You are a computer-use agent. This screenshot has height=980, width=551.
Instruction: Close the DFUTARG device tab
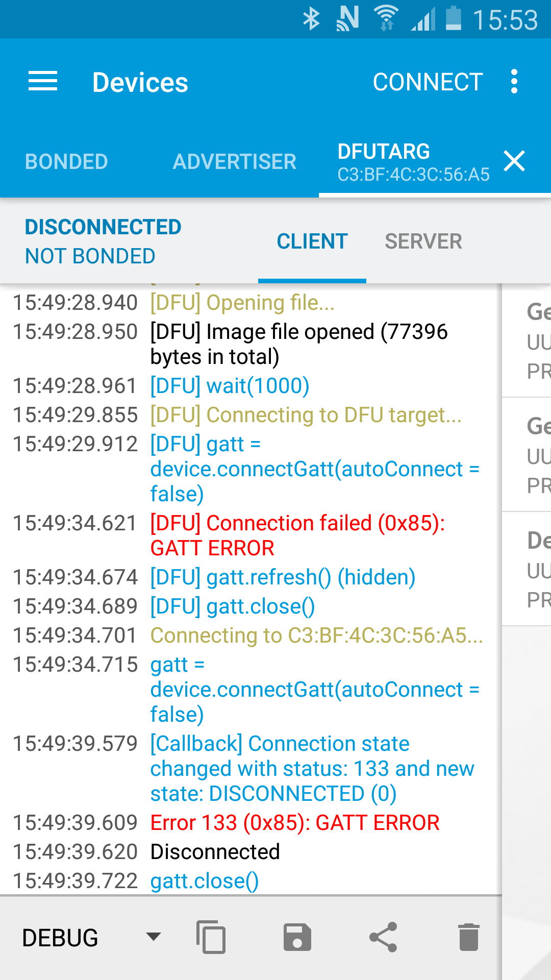pos(514,161)
